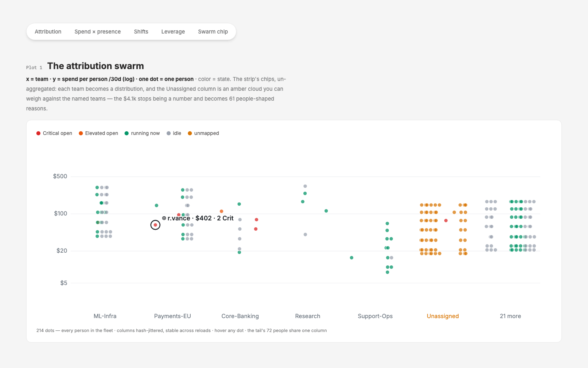Screen dimensions: 588x368
Task: Click the lone red dot in Unassigned column
Action: click(446, 220)
